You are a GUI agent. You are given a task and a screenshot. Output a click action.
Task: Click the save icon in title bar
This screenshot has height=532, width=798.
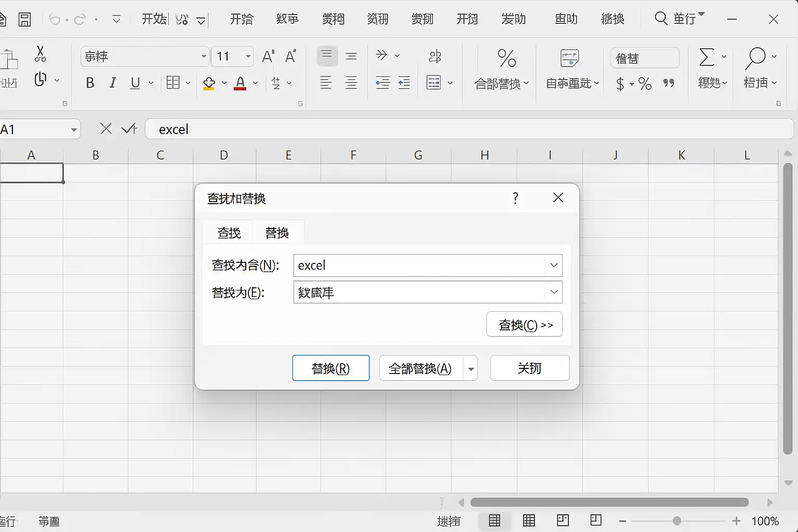coord(24,20)
